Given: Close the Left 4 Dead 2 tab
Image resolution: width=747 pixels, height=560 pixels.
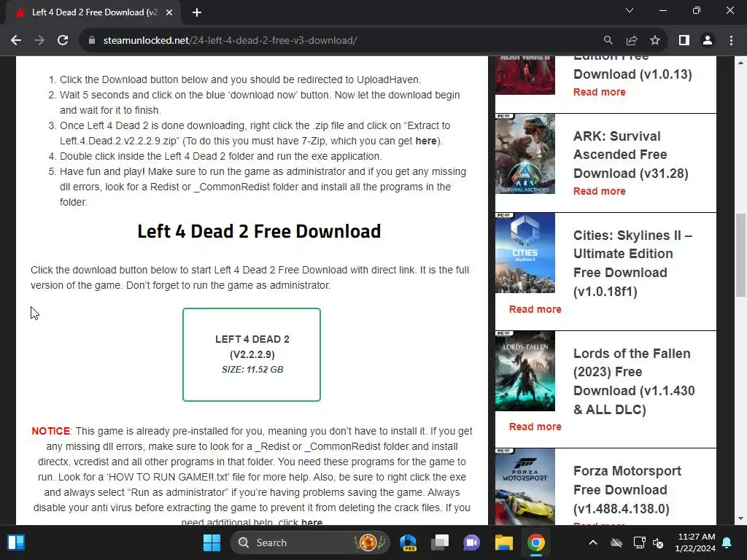Looking at the screenshot, I should [169, 12].
